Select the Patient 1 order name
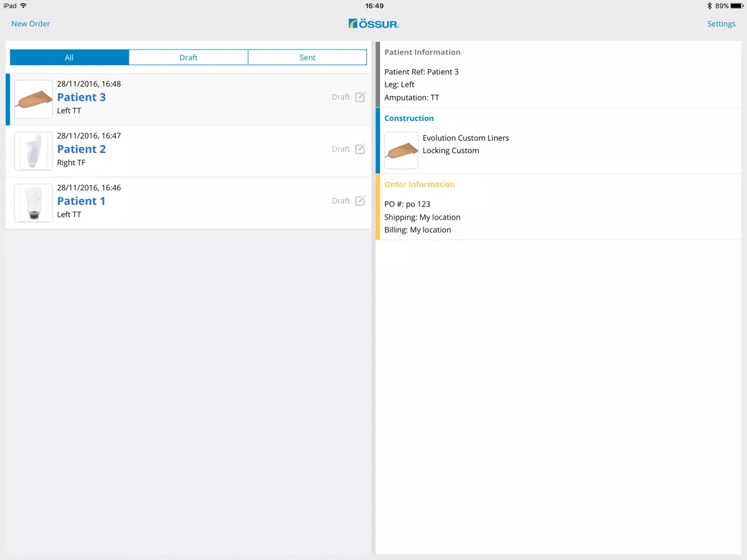 [x=81, y=201]
